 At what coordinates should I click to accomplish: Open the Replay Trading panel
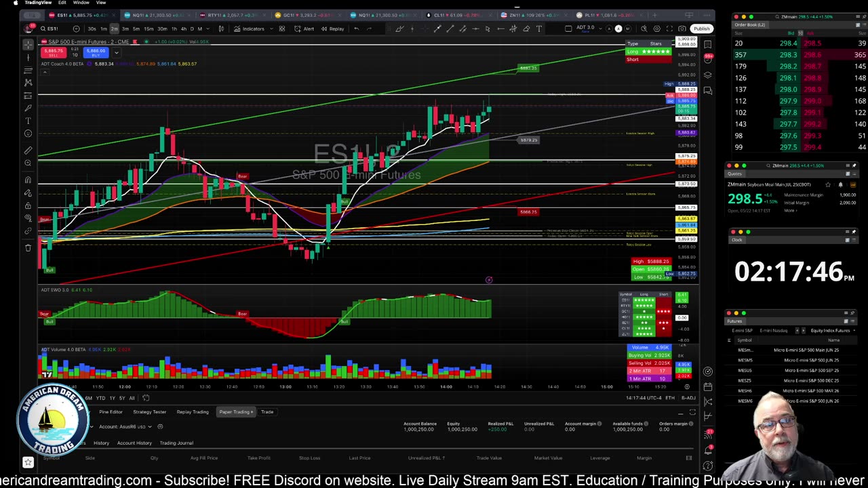193,411
